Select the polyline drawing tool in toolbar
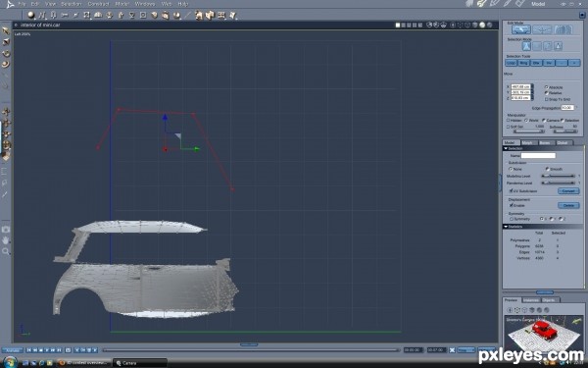The image size is (588, 368). click(42, 15)
